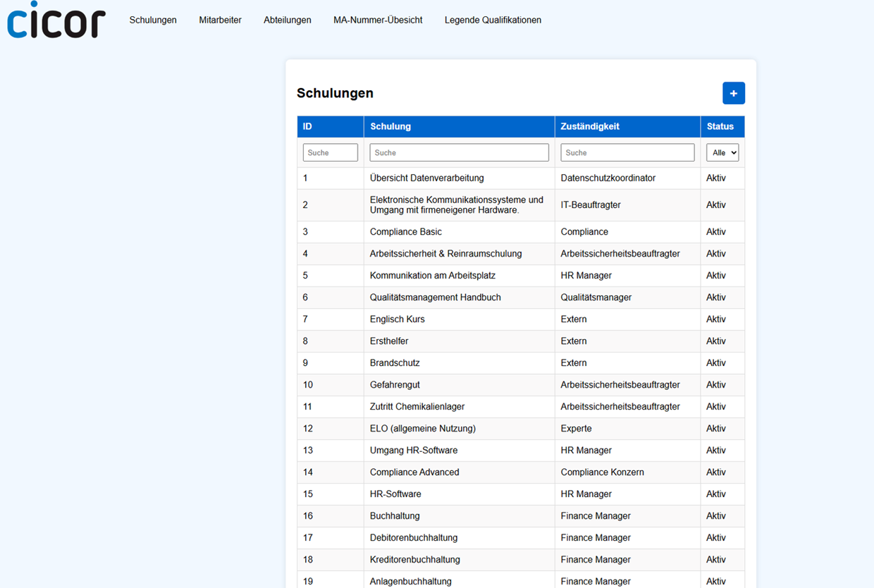Viewport: 874px width, 588px height.
Task: Click the Status column header
Action: (720, 127)
